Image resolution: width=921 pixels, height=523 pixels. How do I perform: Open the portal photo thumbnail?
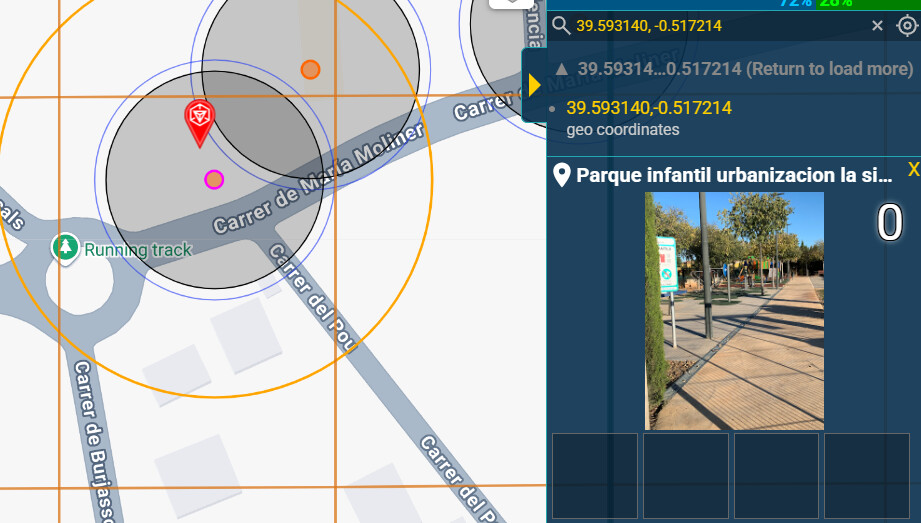click(x=734, y=311)
